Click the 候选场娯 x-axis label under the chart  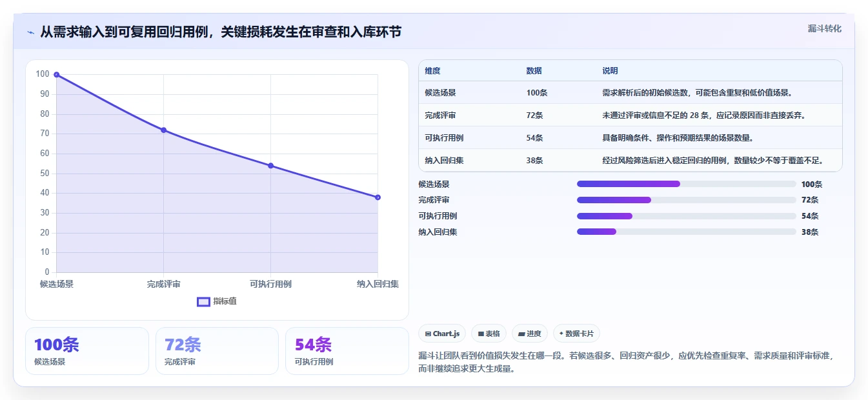click(57, 284)
